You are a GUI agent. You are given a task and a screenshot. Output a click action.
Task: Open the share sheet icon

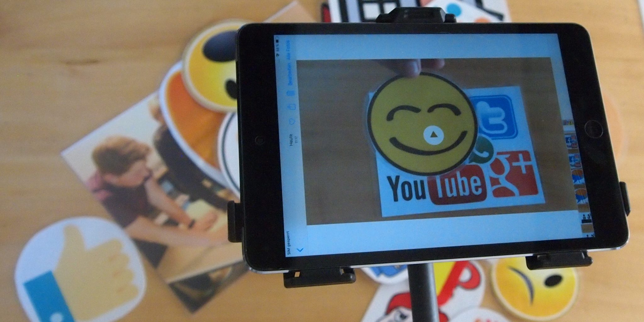(293, 107)
